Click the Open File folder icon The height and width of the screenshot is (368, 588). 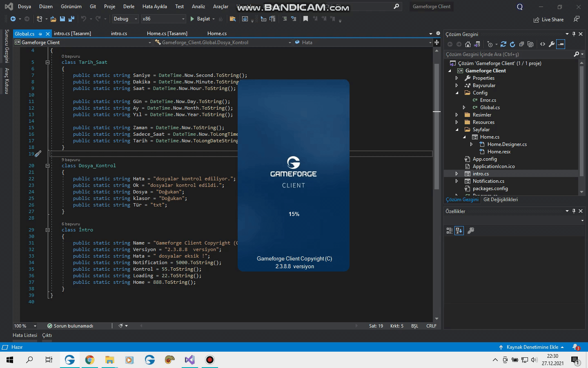coord(53,19)
